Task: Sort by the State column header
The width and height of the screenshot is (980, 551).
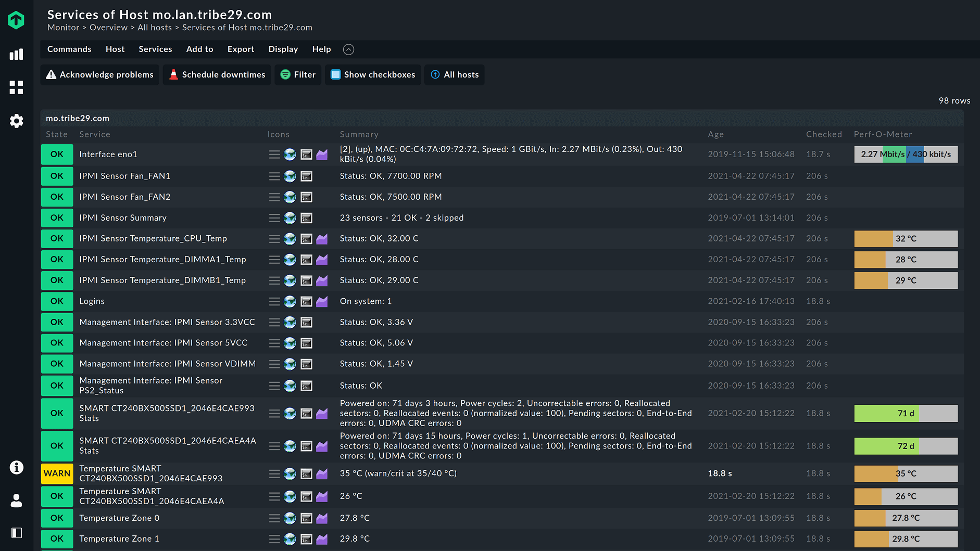Action: click(57, 134)
